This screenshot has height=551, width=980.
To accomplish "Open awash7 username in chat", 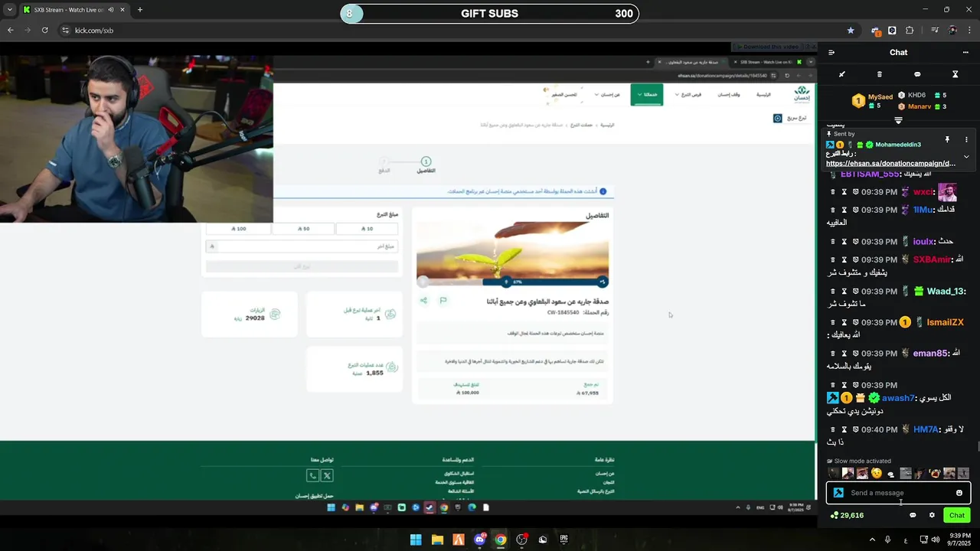I will tap(898, 398).
